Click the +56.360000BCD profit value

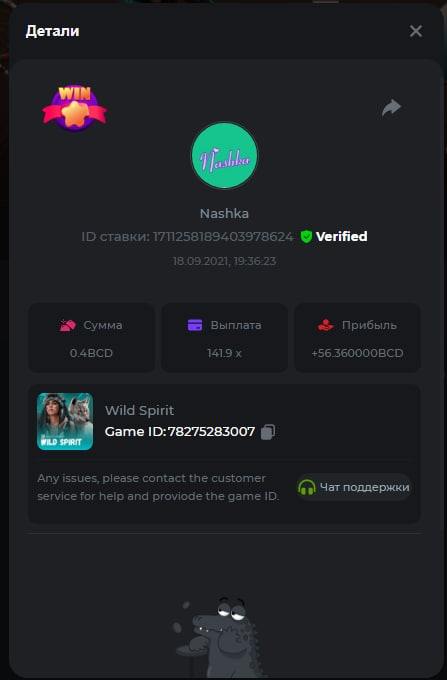coord(357,353)
